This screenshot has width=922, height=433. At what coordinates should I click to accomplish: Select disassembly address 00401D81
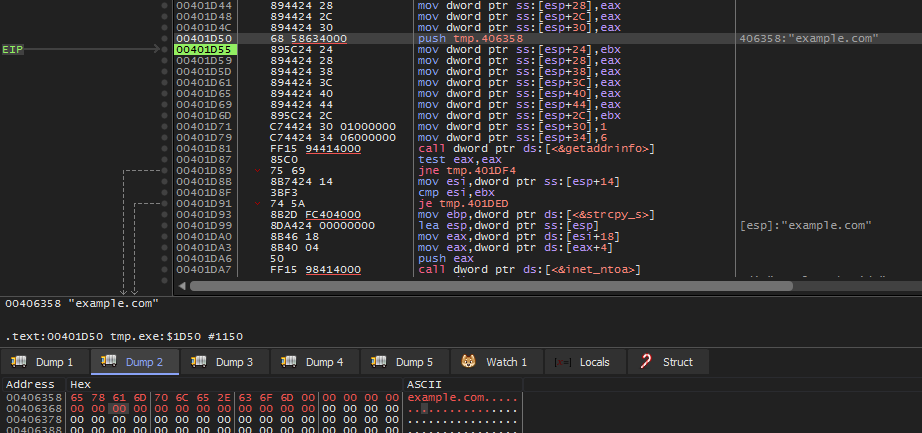click(x=204, y=149)
